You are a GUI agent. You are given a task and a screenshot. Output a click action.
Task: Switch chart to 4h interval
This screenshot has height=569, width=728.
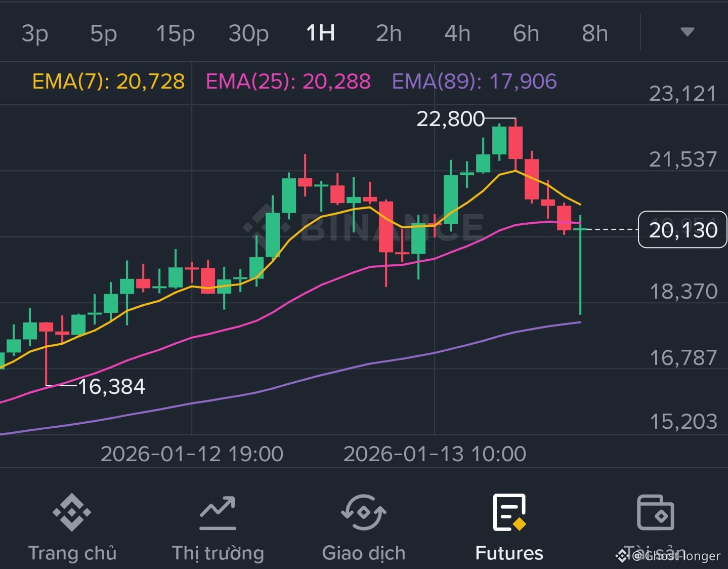coord(457,33)
